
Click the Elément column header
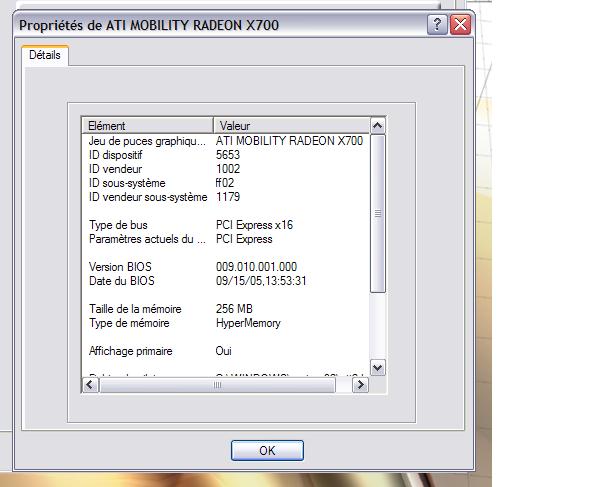[x=147, y=125]
